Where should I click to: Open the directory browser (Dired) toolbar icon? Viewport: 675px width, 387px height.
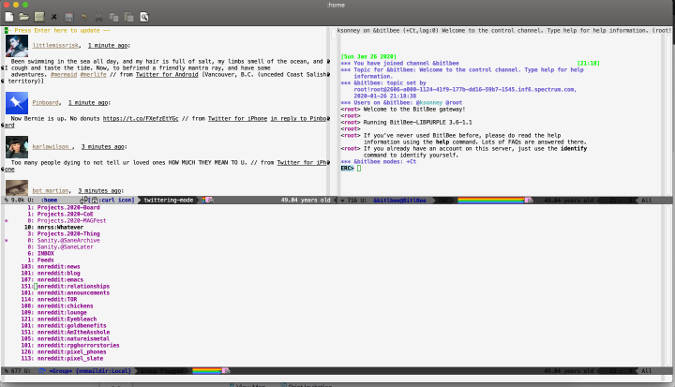39,17
